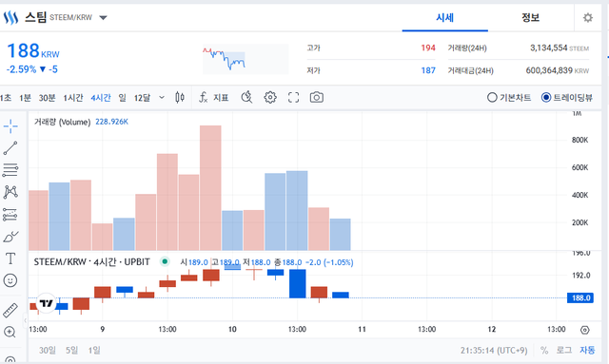609x364 pixels.
Task: Open the STEEM/KRW market dropdown
Action: click(103, 17)
